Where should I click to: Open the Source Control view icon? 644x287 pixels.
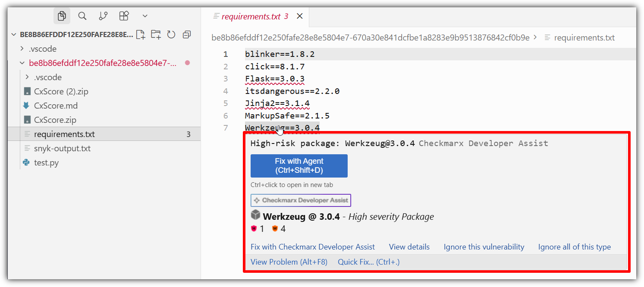coord(103,16)
